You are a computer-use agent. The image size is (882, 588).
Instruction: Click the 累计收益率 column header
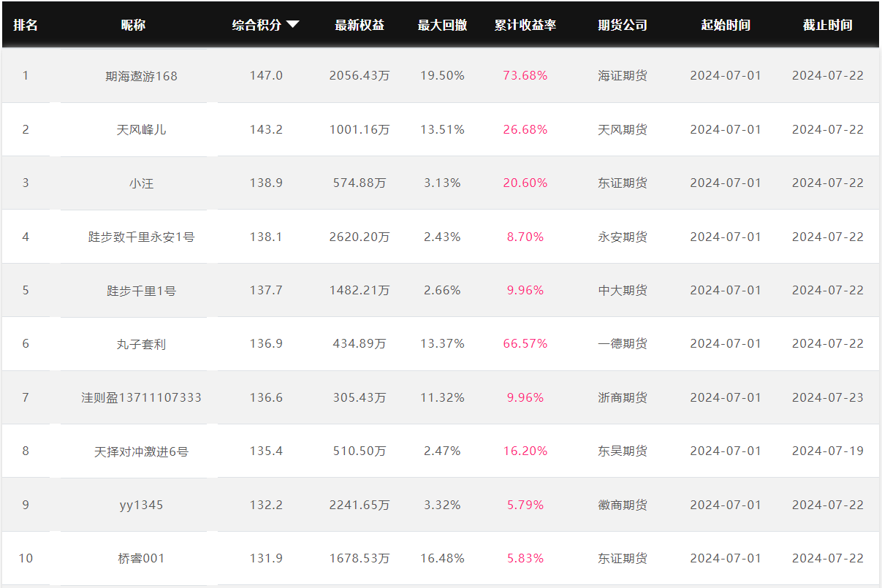pos(525,25)
